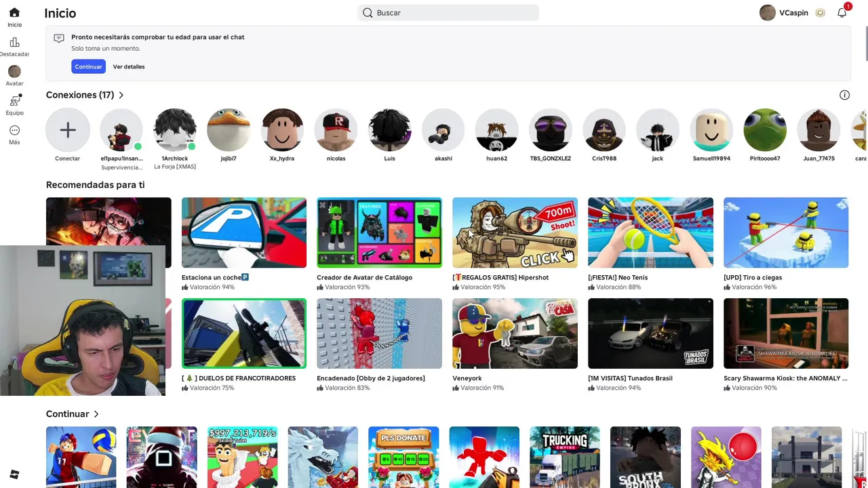This screenshot has width=868, height=488.
Task: Open the modern house tile in Continuar
Action: (807, 457)
